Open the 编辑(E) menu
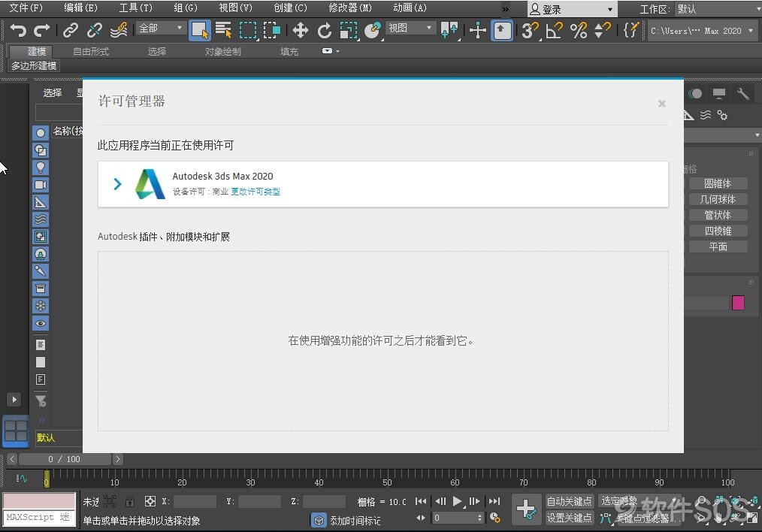Image resolution: width=762 pixels, height=532 pixels. click(x=80, y=8)
